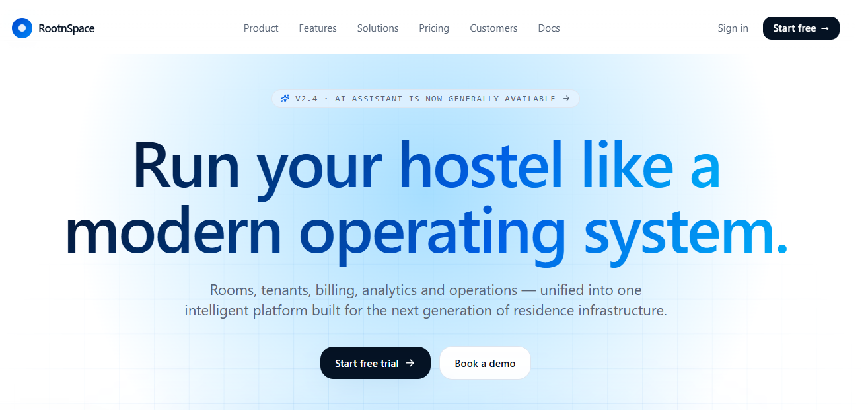
Task: Click the Book a demo button
Action: coord(485,363)
